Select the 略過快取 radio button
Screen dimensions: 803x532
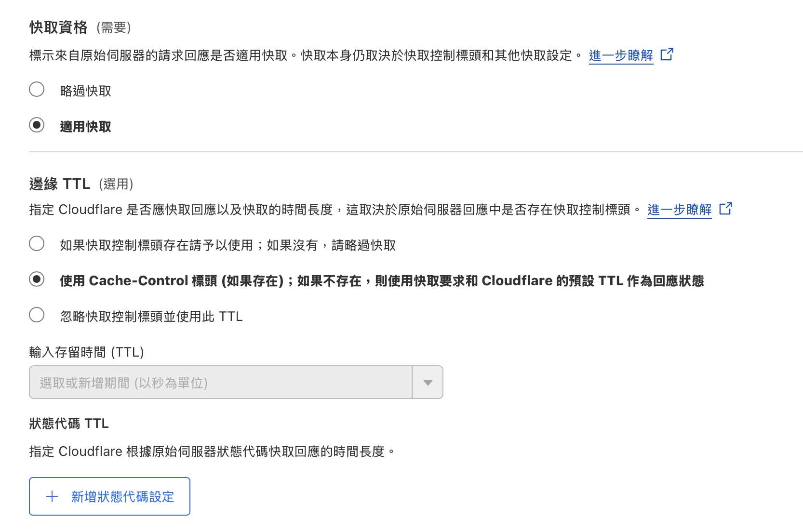(37, 90)
